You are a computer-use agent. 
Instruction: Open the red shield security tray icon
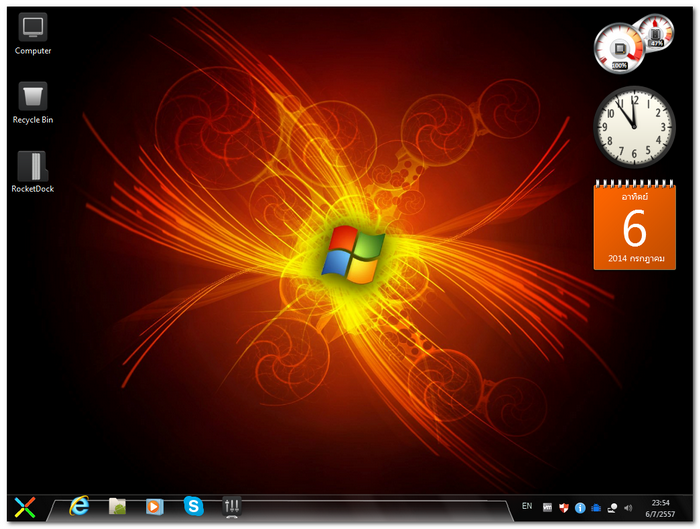point(563,508)
